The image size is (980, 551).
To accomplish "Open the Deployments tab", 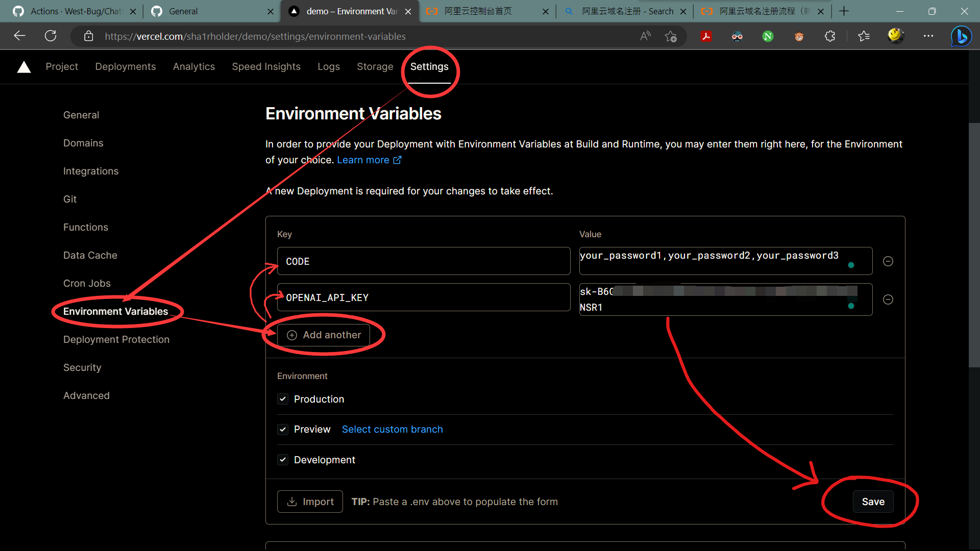I will [x=125, y=67].
